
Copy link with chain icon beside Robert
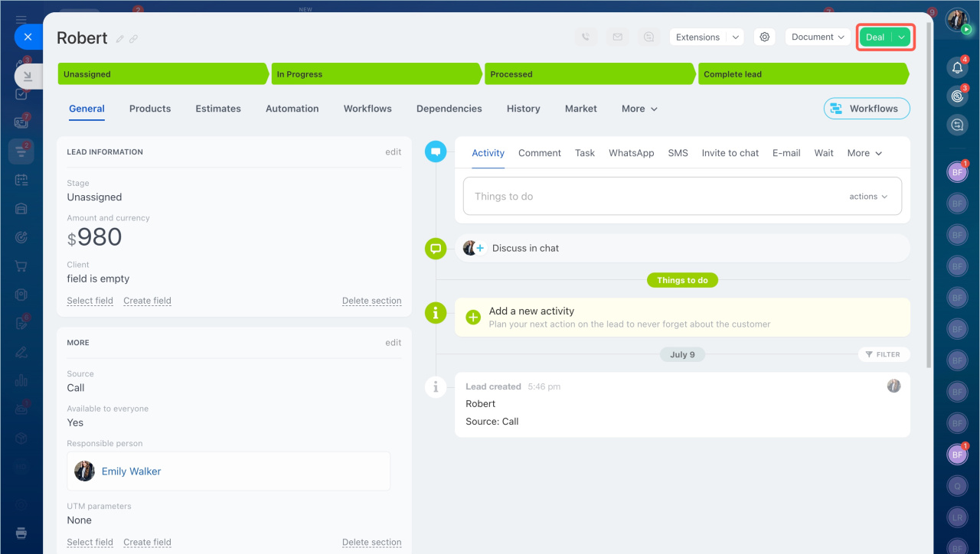[x=134, y=39]
